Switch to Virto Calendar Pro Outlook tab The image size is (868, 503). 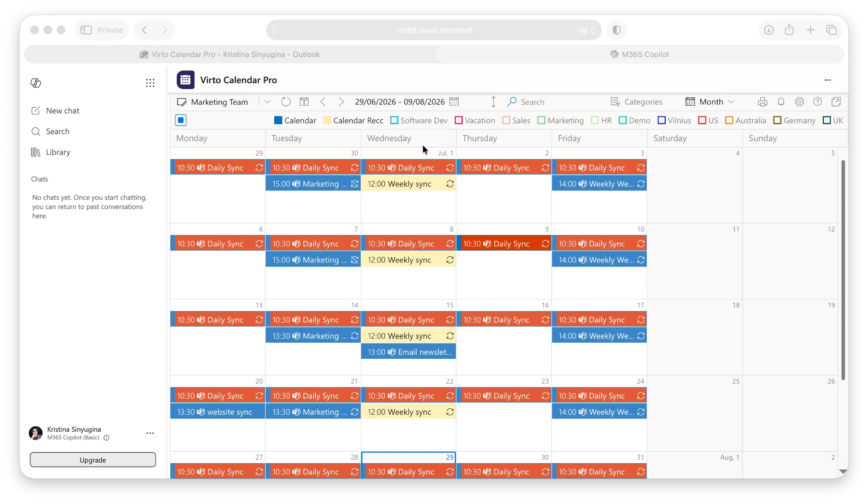[230, 54]
